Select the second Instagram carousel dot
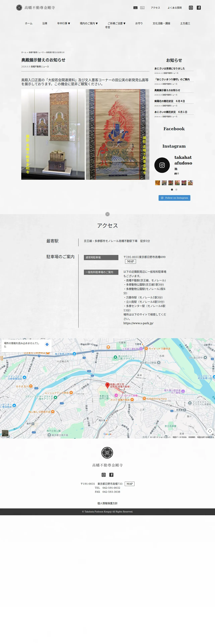The width and height of the screenshot is (215, 644). (176, 189)
